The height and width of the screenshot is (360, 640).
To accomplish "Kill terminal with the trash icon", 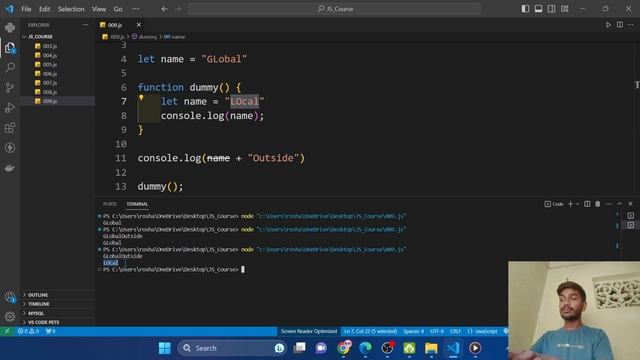I will pyautogui.click(x=598, y=204).
